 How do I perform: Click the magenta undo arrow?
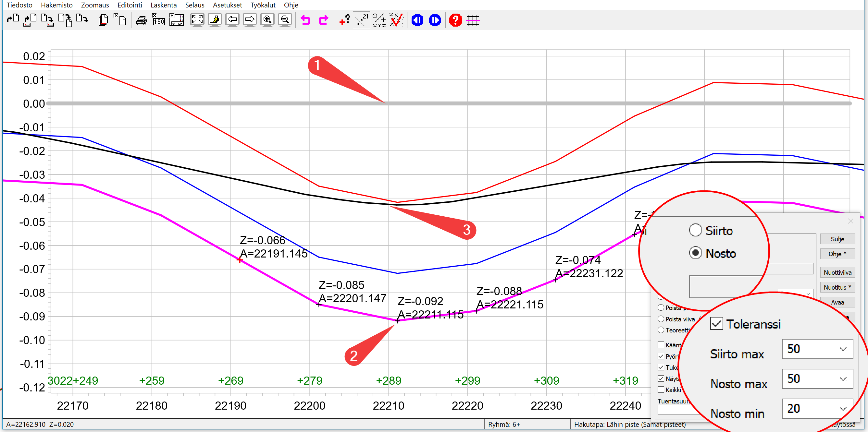tap(306, 20)
